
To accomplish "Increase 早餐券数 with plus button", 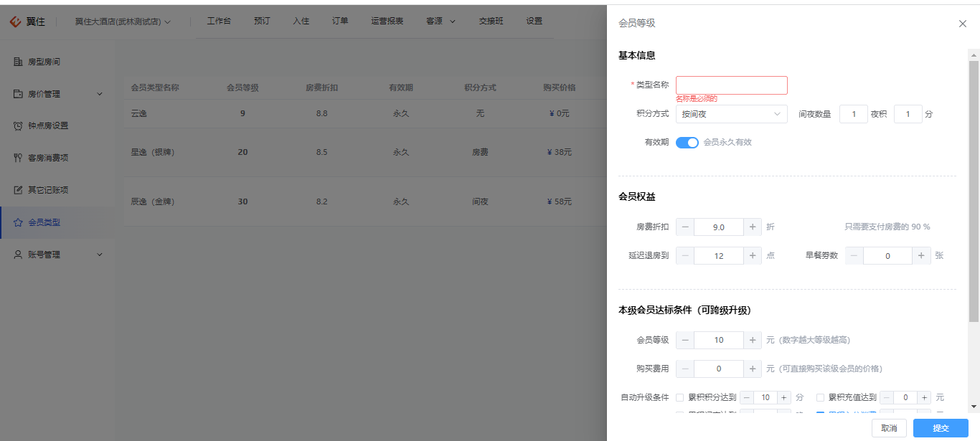I will (x=922, y=255).
